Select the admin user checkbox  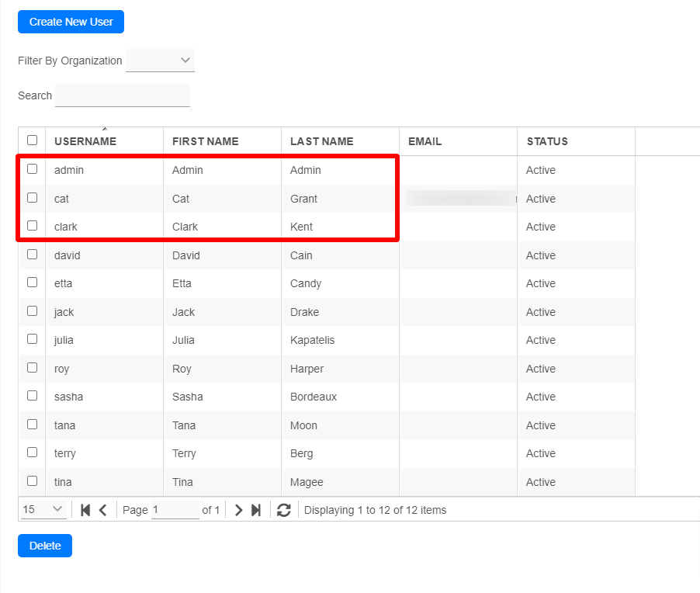[x=32, y=169]
